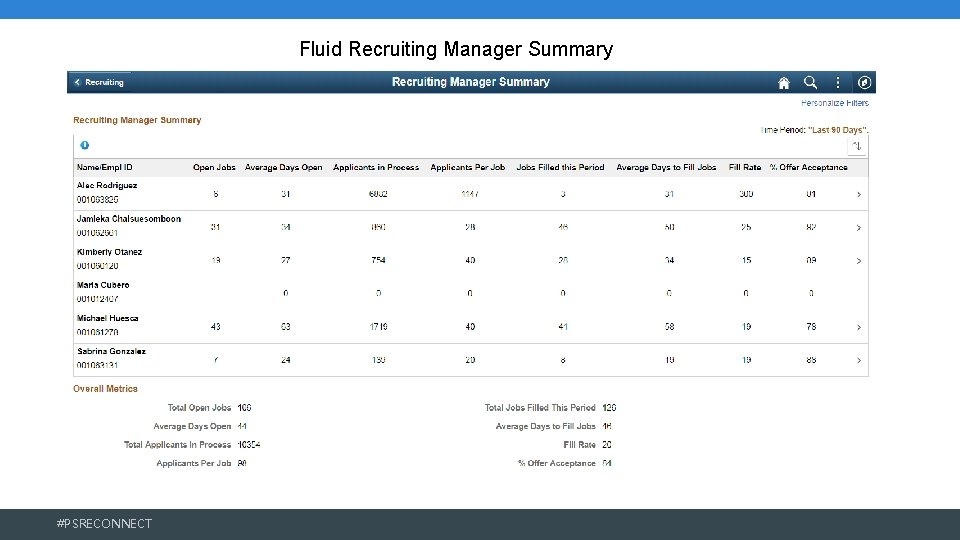
Task: Click the Recruiting Manager Summary section heading
Action: tap(137, 120)
